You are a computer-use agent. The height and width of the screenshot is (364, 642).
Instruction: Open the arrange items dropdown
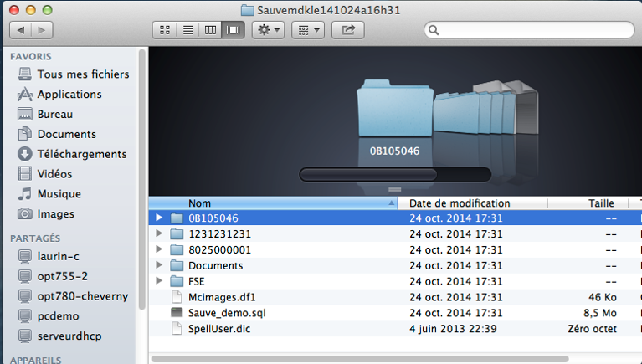[x=308, y=30]
